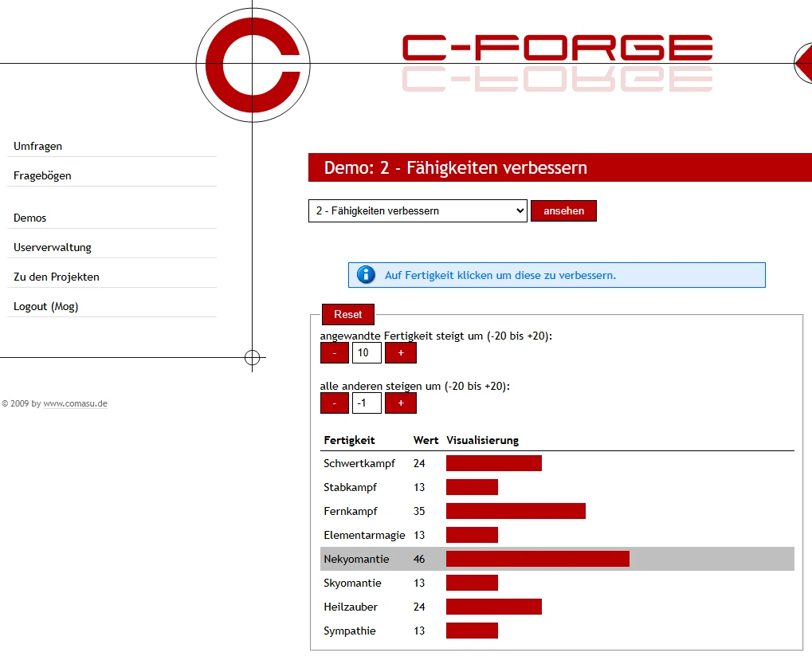Click the Sympathie skill
The image size is (812, 672).
point(350,631)
